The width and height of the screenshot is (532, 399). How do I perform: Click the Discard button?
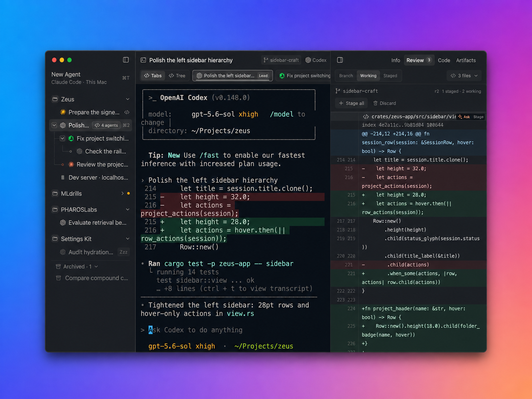(385, 103)
